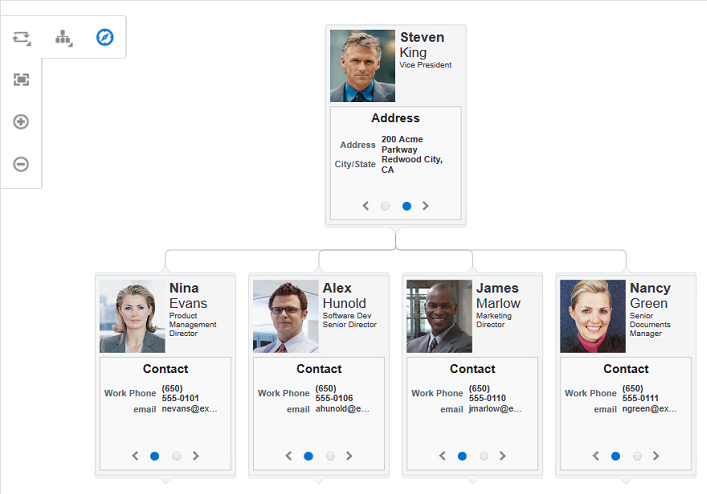
Task: Select the name Alex Hunold
Action: pos(344,295)
